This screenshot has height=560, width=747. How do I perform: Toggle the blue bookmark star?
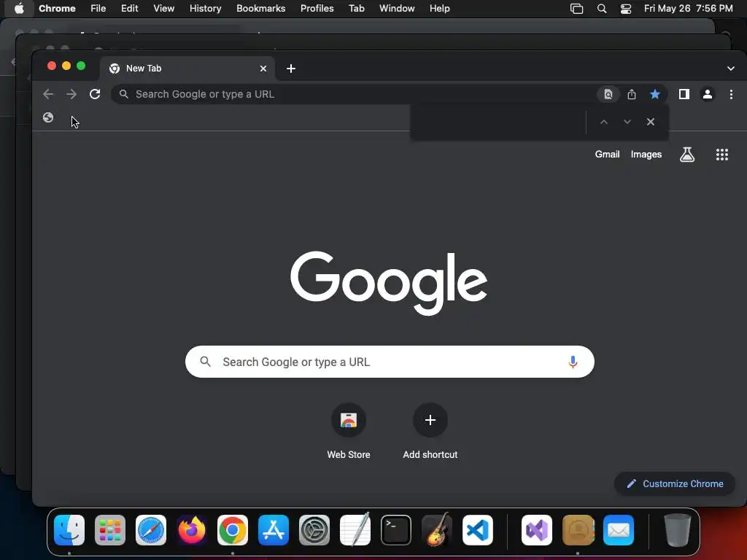pyautogui.click(x=655, y=94)
